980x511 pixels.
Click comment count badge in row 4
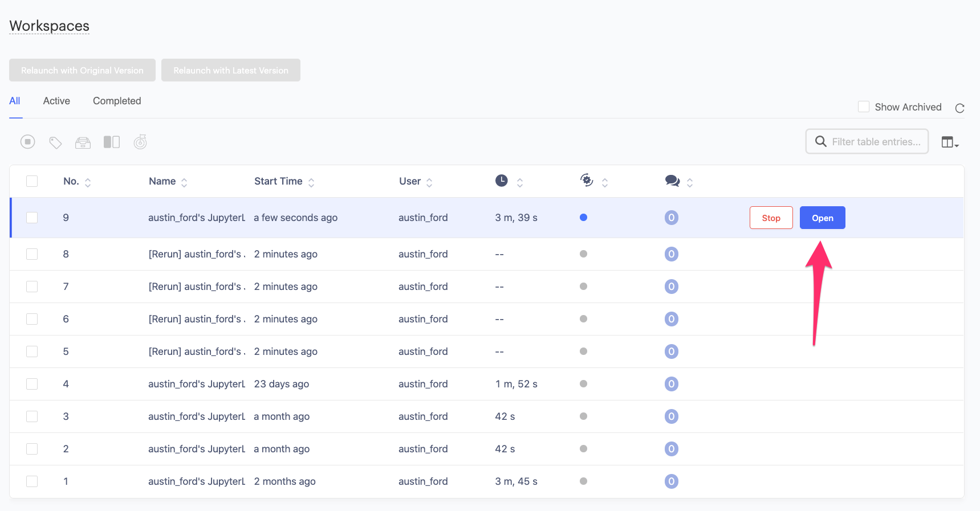672,384
